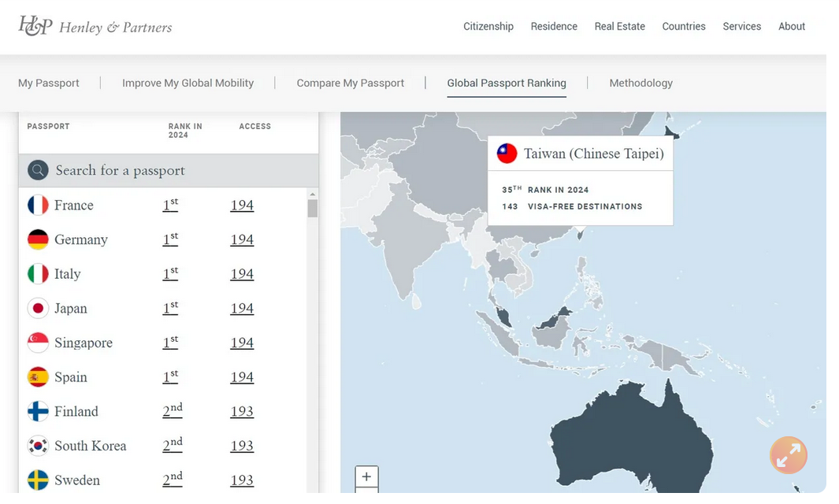Click the South Korea flag icon
839x504 pixels.
pos(38,446)
